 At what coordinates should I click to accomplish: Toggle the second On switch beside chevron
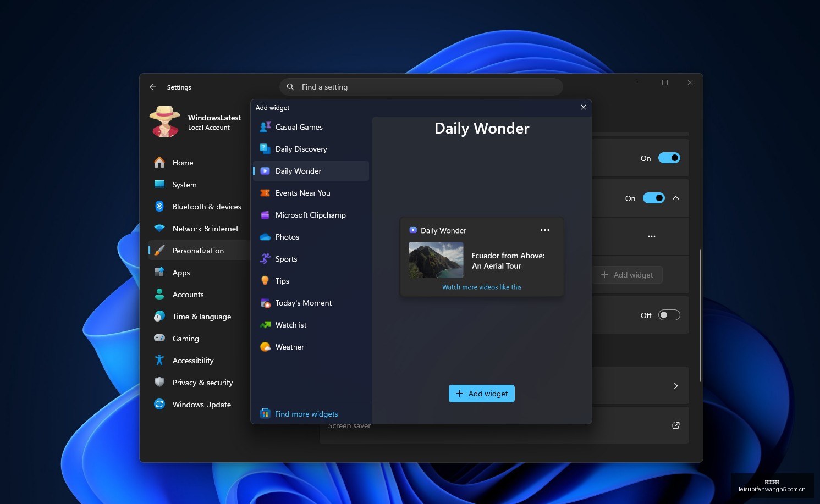[x=654, y=198]
